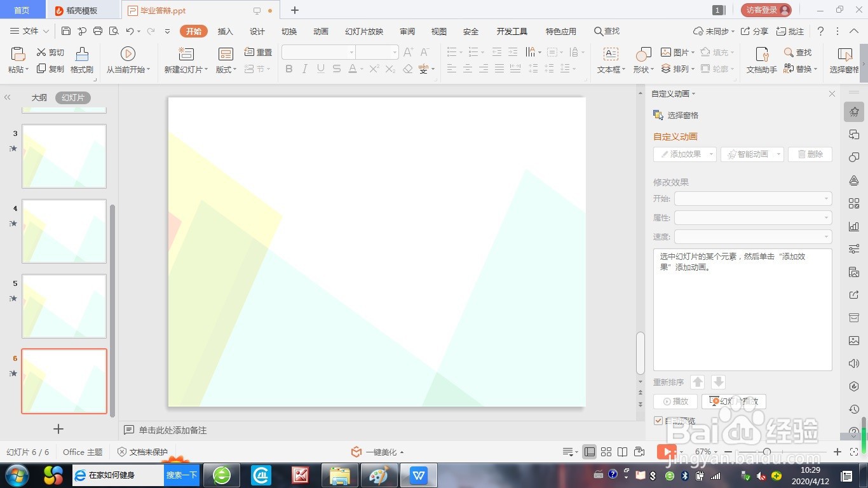Select slide 3 thumbnail
The height and width of the screenshot is (488, 868).
64,156
